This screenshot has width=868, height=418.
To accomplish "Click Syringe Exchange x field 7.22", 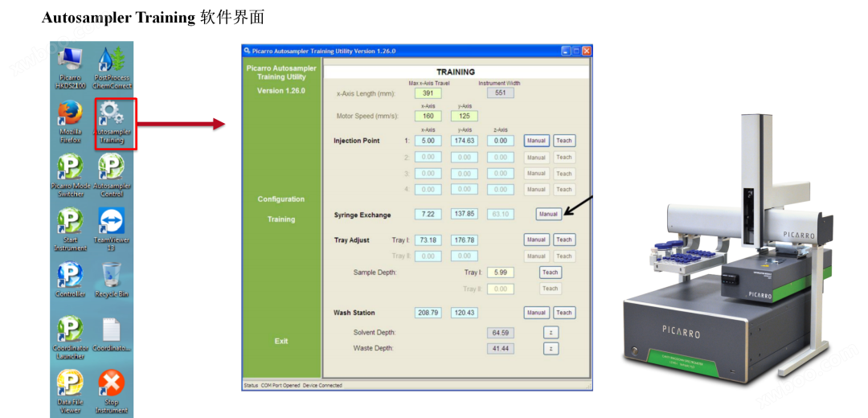I will pos(428,214).
